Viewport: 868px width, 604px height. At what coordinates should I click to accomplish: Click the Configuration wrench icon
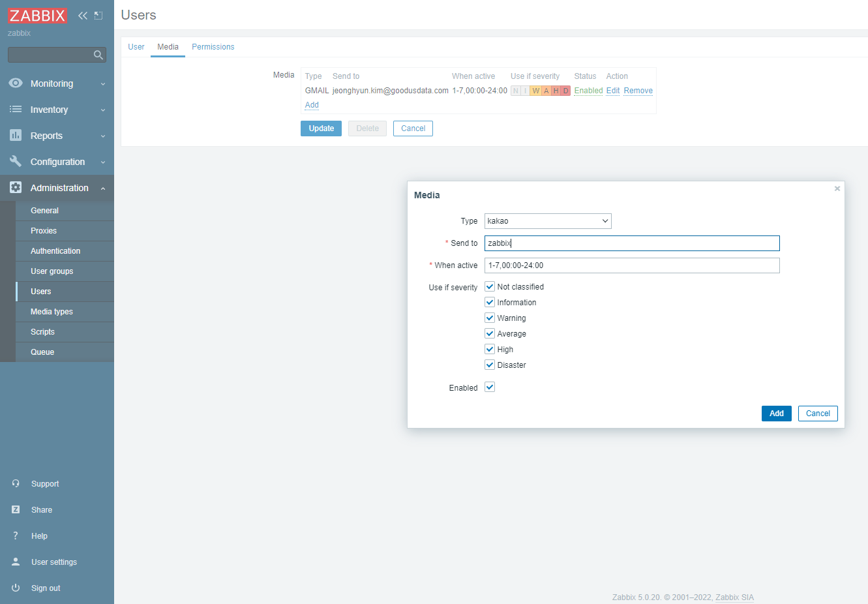click(x=16, y=161)
